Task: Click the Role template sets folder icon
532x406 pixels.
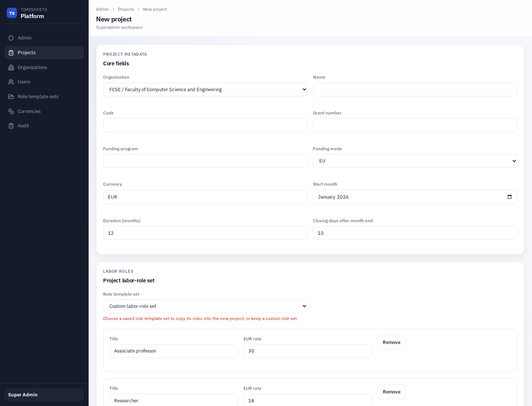Action: pyautogui.click(x=11, y=96)
